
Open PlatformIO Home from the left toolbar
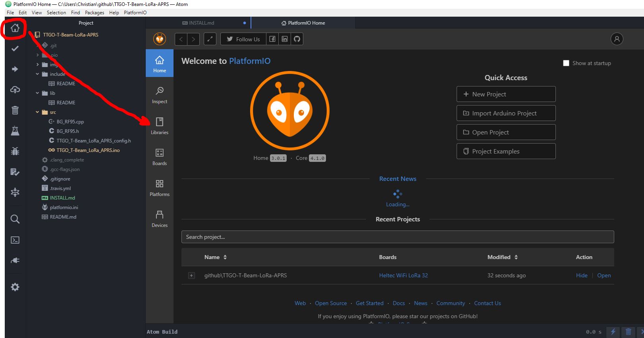click(15, 28)
